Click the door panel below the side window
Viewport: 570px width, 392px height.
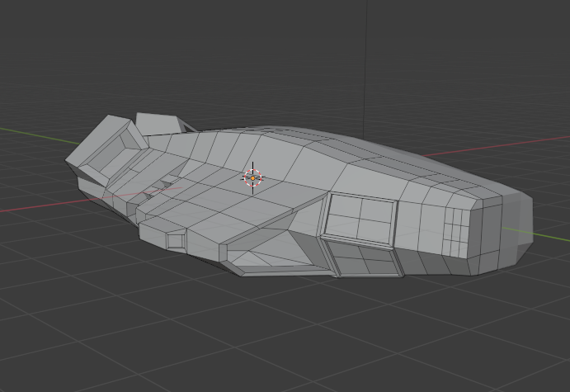pos(363,258)
